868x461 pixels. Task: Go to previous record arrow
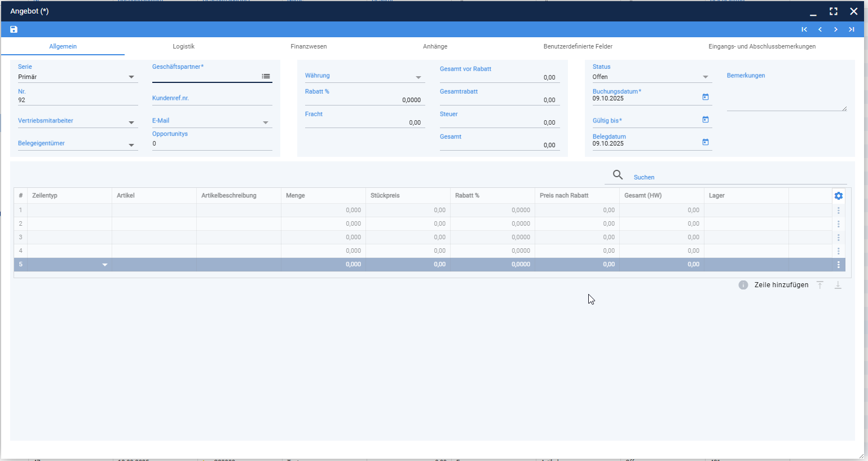pyautogui.click(x=820, y=29)
